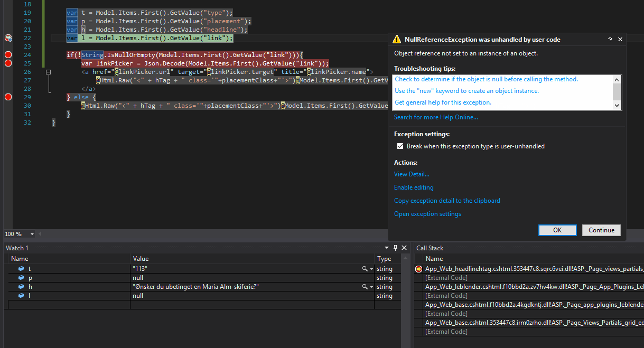Click the Call Stack Name column header
Image resolution: width=644 pixels, height=348 pixels.
coord(434,259)
